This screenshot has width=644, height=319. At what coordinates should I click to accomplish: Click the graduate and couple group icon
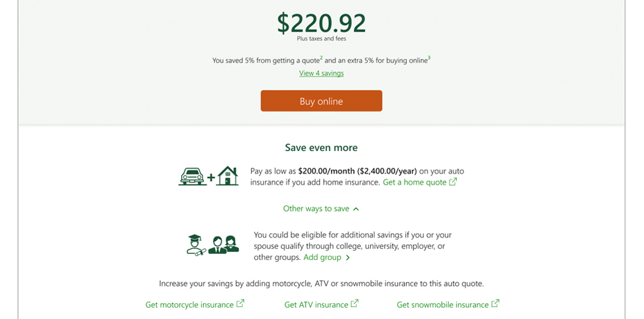[213, 244]
